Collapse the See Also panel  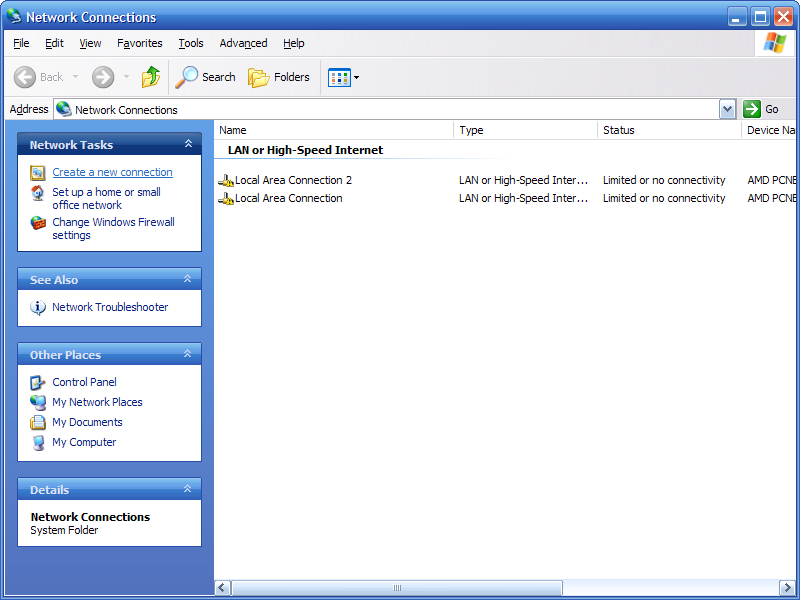[188, 280]
